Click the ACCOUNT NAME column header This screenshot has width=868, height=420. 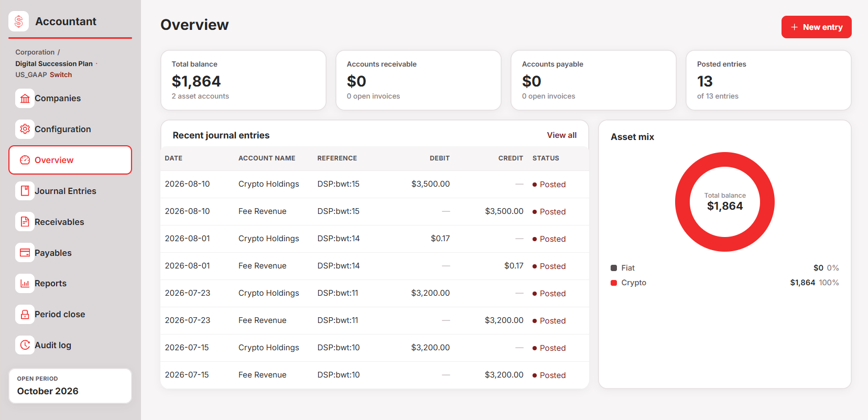(267, 158)
